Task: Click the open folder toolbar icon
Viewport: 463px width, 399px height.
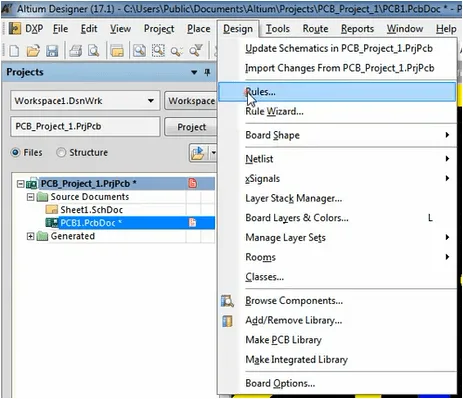Action: [x=33, y=51]
